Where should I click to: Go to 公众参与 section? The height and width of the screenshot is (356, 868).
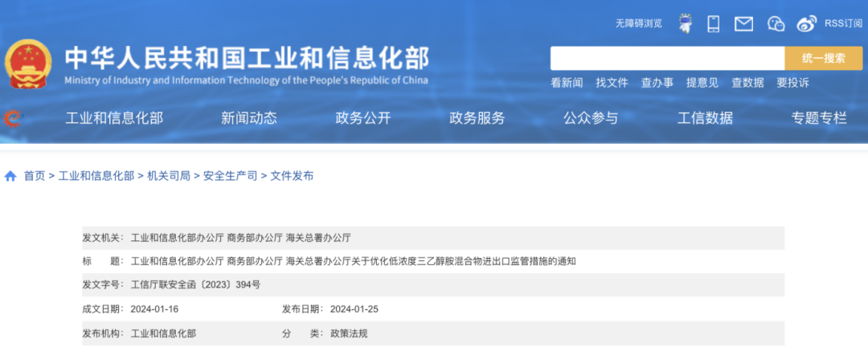591,118
